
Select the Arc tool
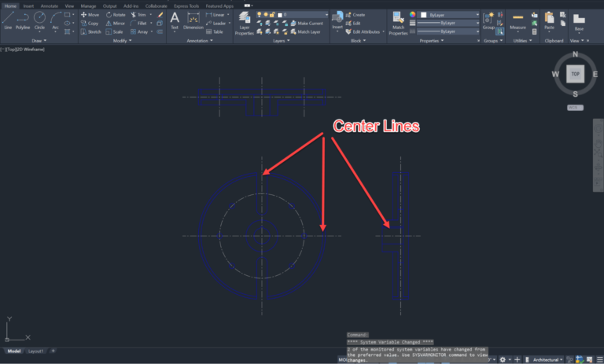pos(56,20)
